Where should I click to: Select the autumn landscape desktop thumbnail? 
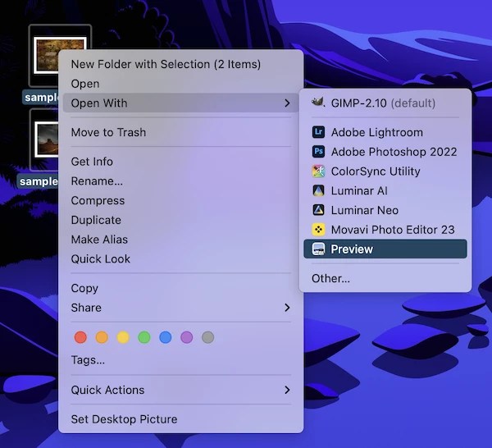click(47, 55)
